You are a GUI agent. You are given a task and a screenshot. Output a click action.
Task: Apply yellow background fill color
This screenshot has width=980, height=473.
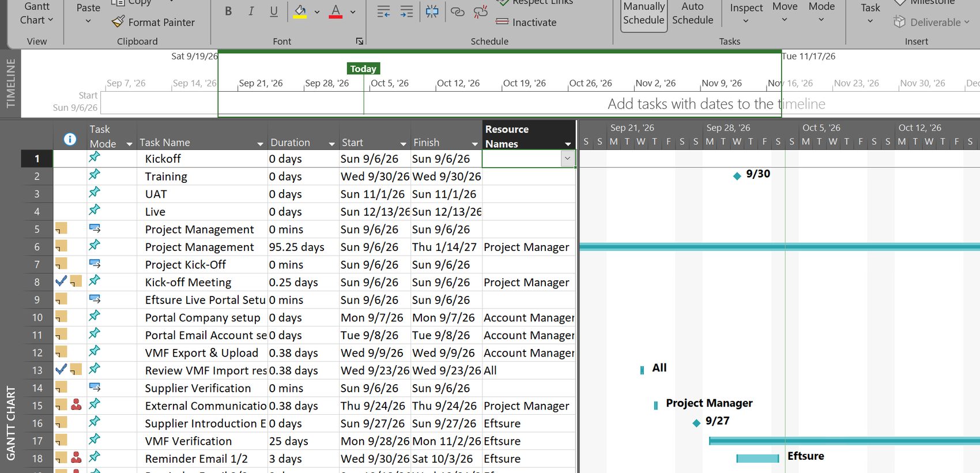pos(300,11)
